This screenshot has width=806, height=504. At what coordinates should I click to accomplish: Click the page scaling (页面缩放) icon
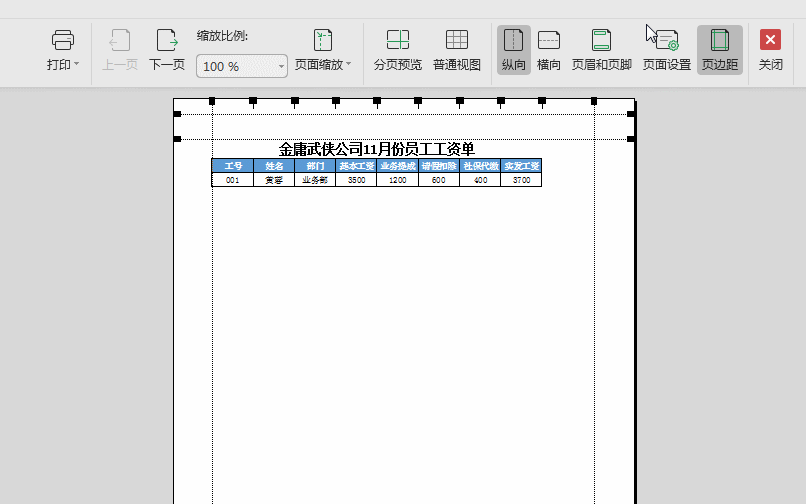[x=323, y=40]
